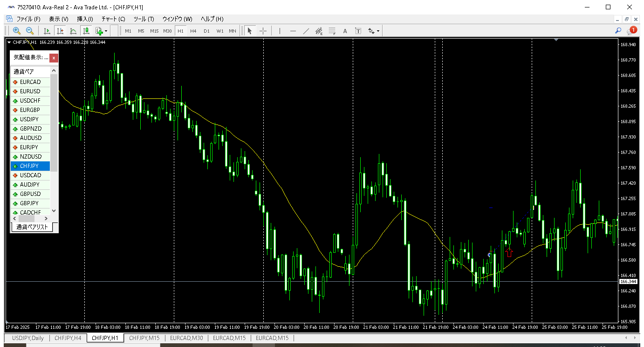The image size is (644, 347).
Task: Switch to EURCAD,M30 chart tab
Action: point(186,338)
